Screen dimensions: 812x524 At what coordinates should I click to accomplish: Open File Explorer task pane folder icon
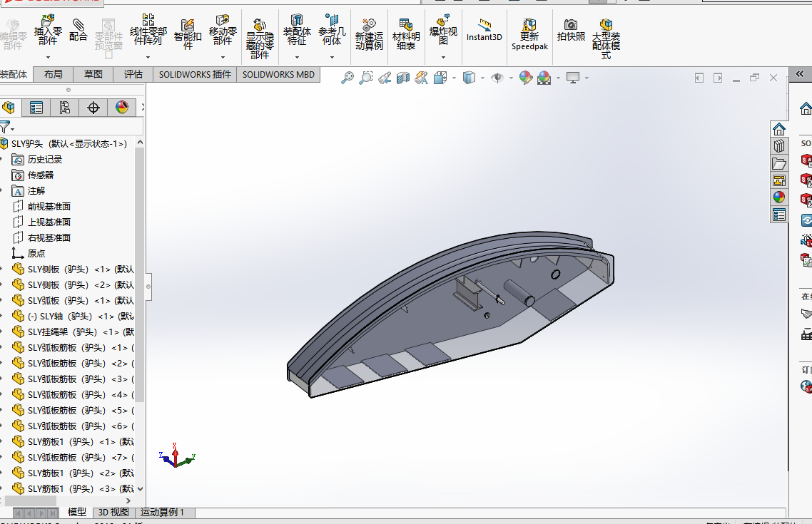pos(779,163)
